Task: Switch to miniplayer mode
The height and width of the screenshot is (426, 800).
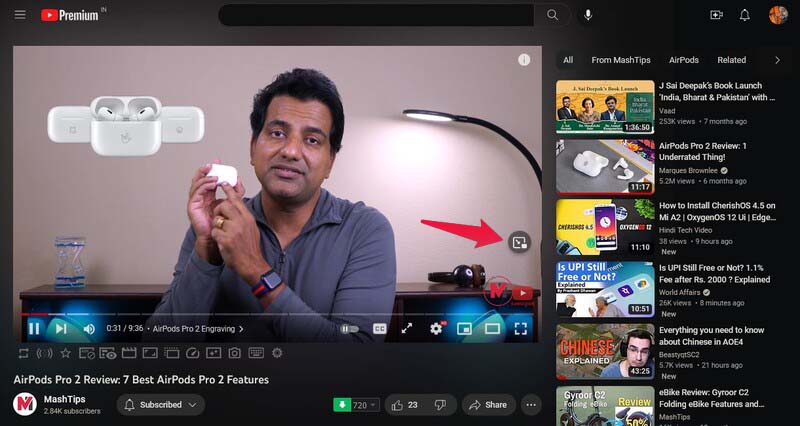Action: [464, 329]
